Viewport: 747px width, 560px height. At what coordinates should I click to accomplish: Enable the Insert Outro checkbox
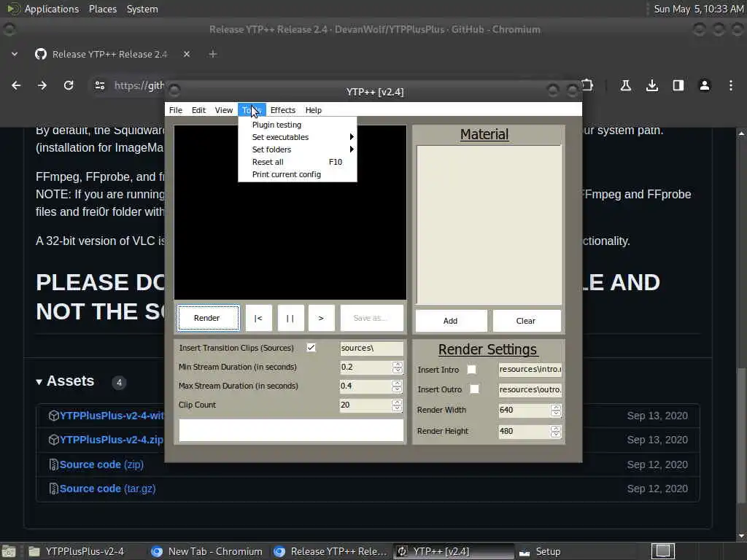point(474,389)
